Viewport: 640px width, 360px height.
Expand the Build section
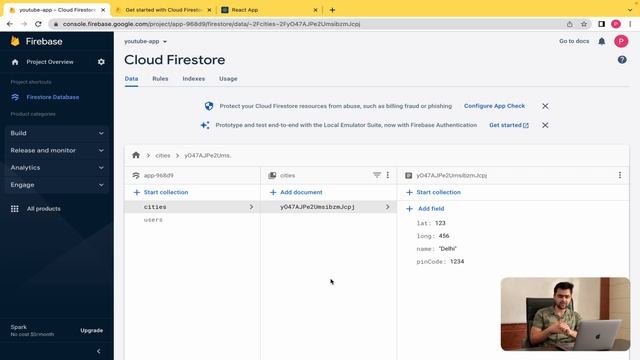(57, 133)
